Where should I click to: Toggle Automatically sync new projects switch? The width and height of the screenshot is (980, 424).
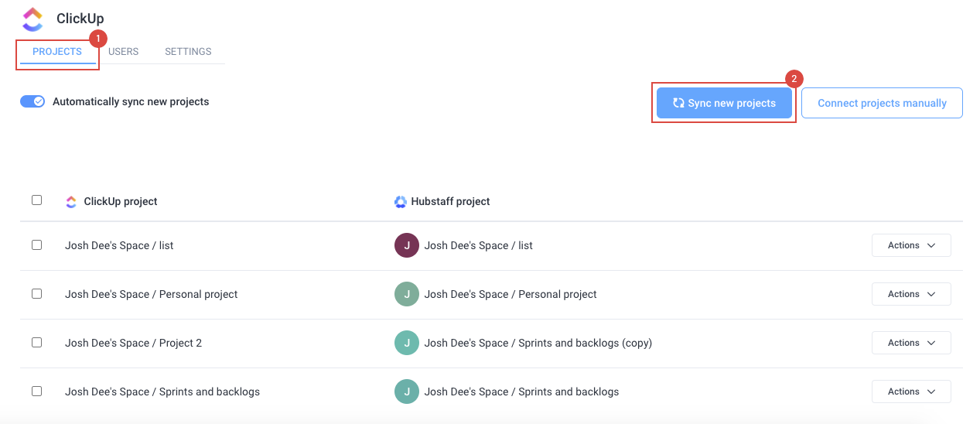click(32, 101)
